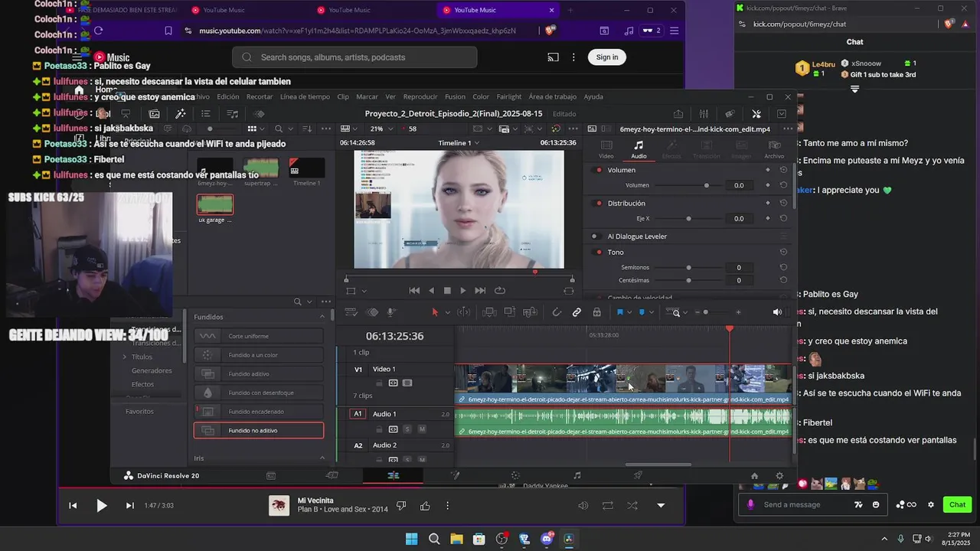Image resolution: width=980 pixels, height=551 pixels.
Task: Toggle linked selection chain icon
Action: (x=577, y=312)
